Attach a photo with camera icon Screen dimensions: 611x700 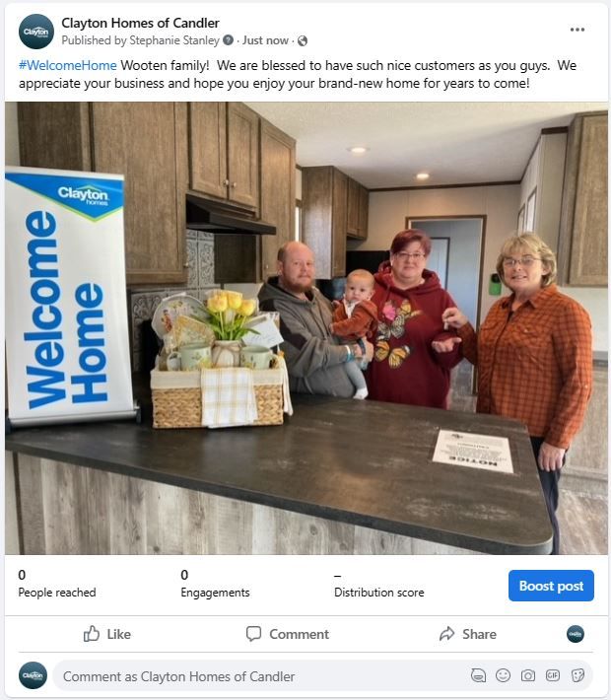(x=528, y=675)
